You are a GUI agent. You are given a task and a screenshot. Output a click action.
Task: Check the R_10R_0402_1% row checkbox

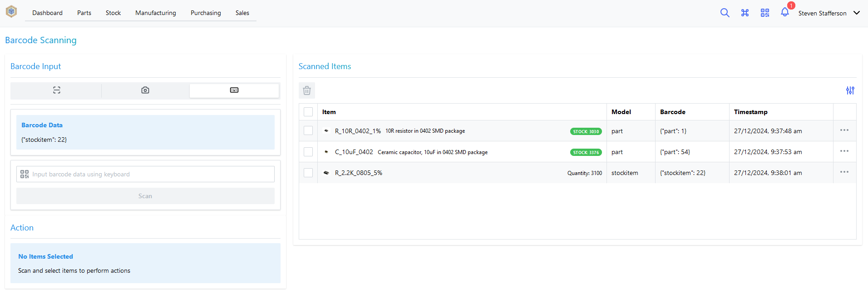click(308, 131)
